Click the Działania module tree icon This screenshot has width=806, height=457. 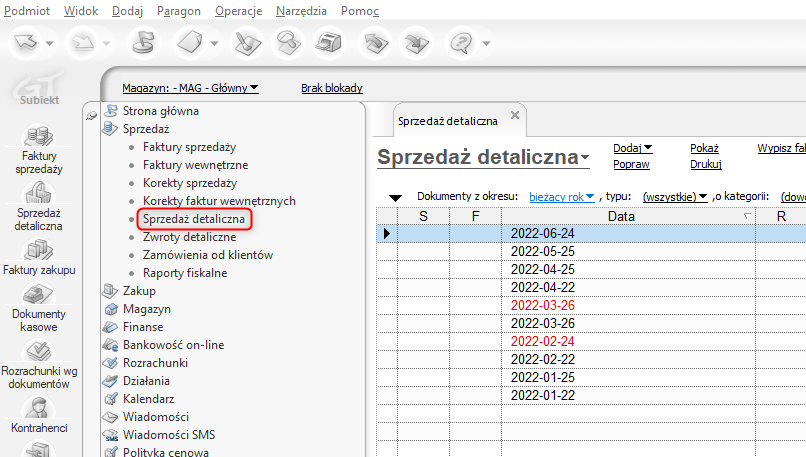pyautogui.click(x=111, y=381)
